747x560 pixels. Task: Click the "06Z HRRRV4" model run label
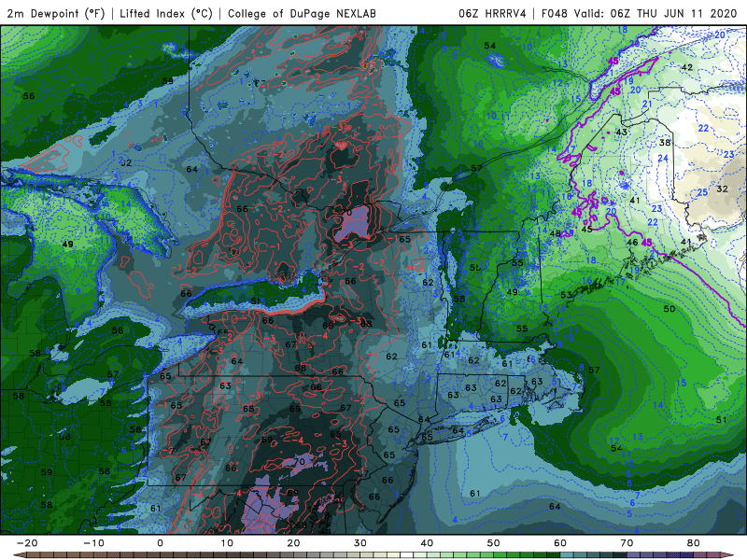click(x=492, y=14)
